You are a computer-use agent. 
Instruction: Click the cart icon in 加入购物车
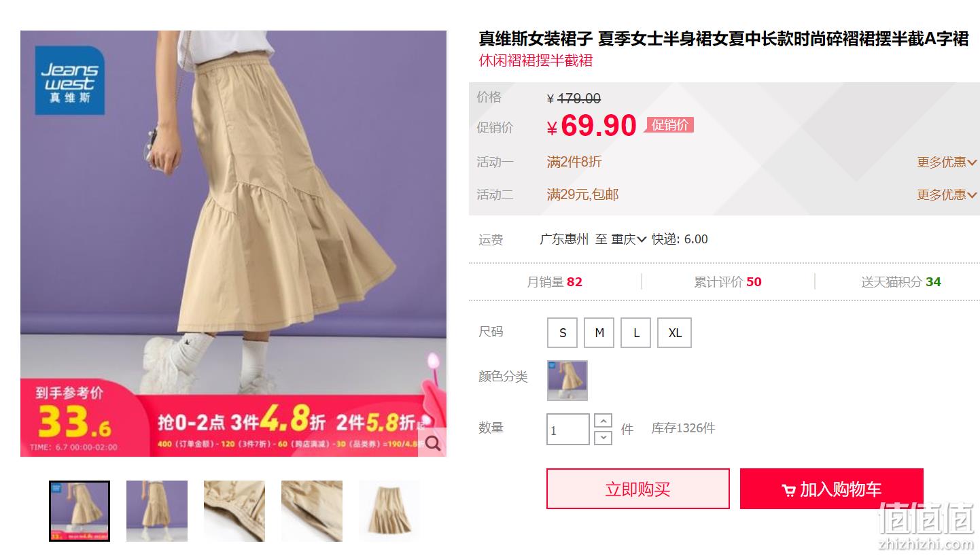[x=788, y=490]
